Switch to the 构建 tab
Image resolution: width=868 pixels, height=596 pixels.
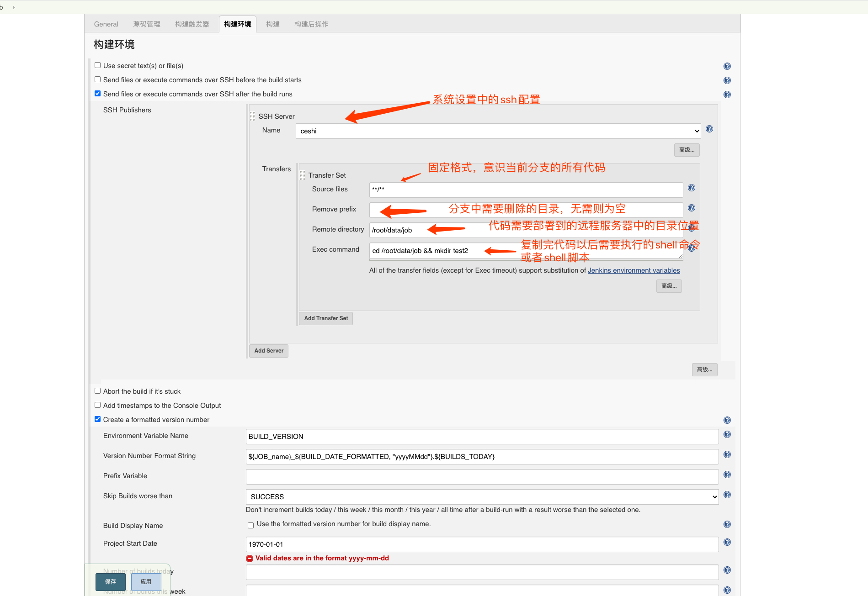coord(273,24)
